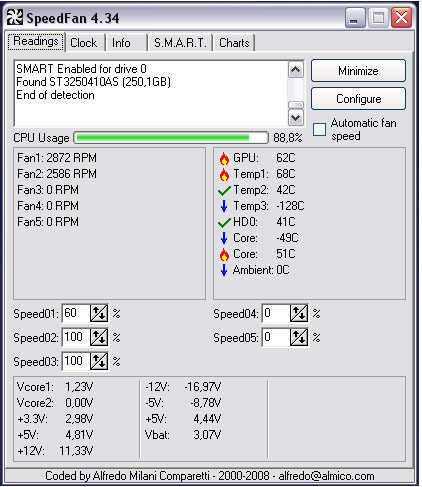Click the 'End of detection' log line
Screen dimensions: 422x487
[55, 95]
